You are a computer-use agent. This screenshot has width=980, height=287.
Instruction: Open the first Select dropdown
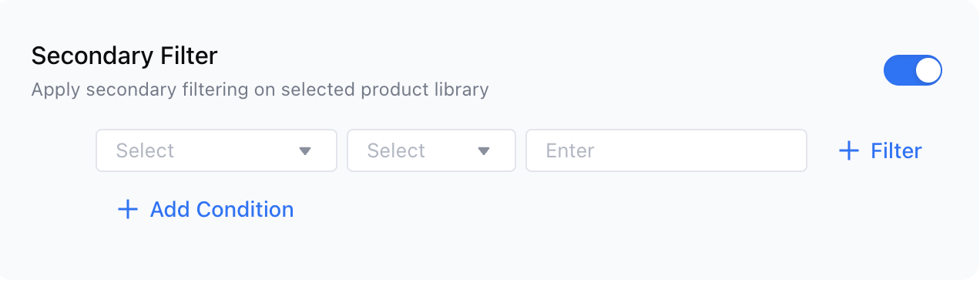coord(216,150)
